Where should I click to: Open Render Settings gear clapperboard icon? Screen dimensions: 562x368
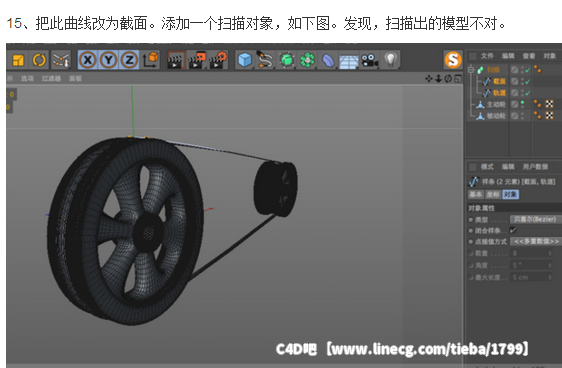point(218,60)
